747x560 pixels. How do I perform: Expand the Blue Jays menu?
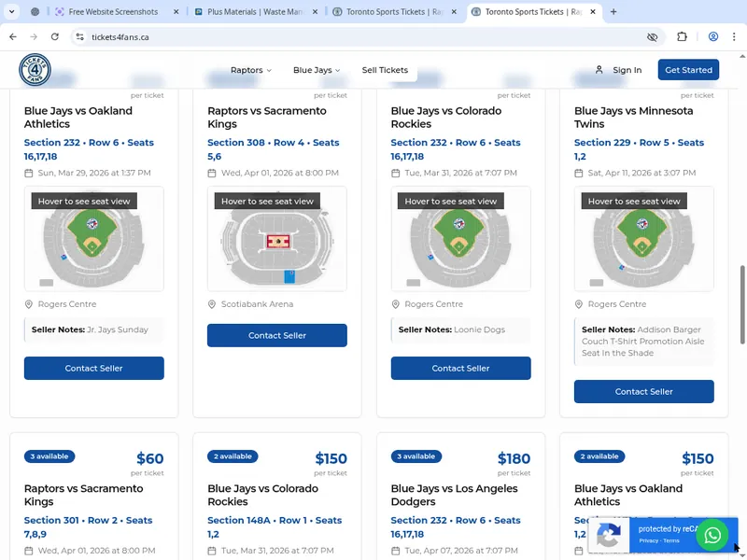coord(317,70)
